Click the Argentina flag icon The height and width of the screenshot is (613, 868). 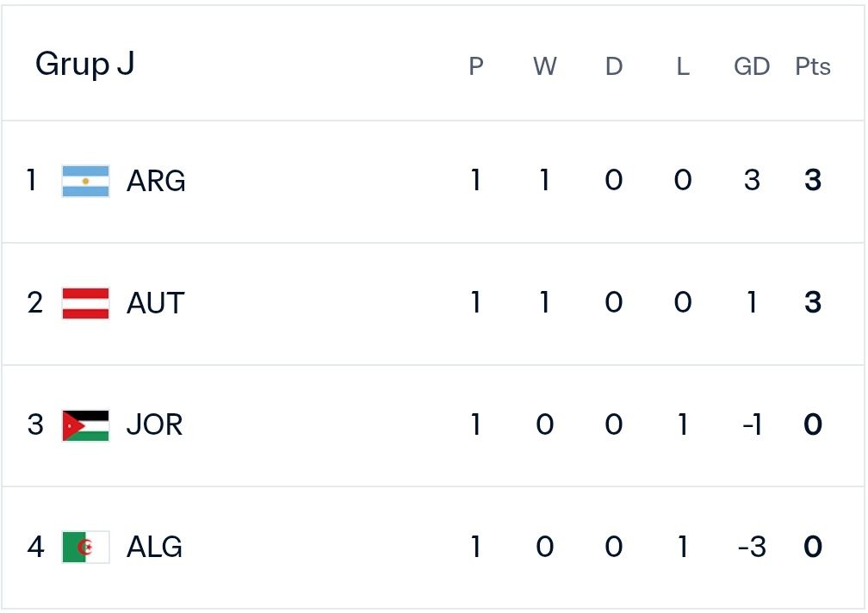(86, 181)
